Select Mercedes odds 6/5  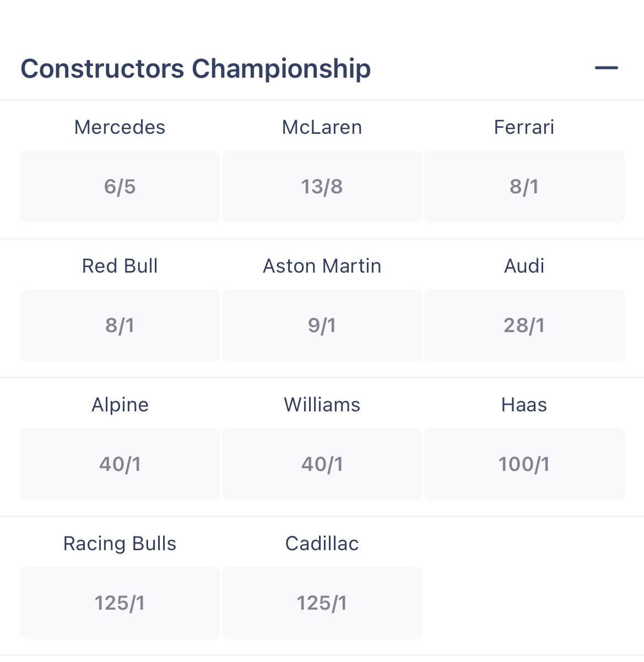120,187
